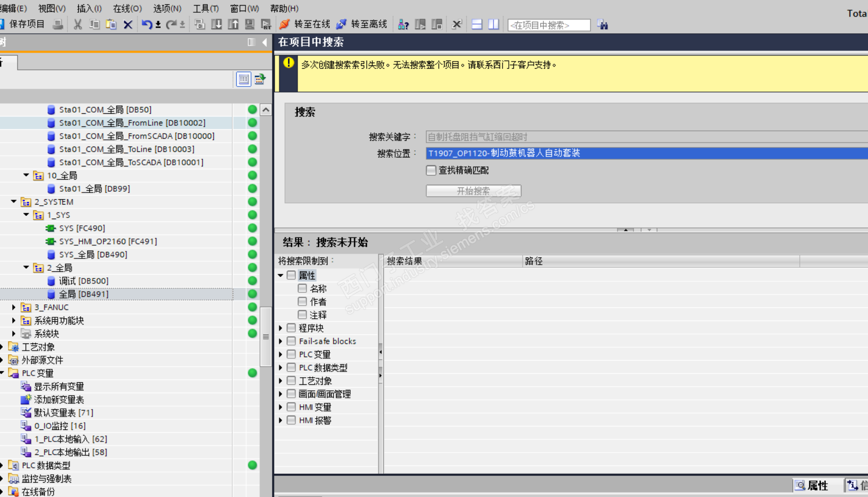Collapse the 2_SYSTEM folder

[14, 201]
